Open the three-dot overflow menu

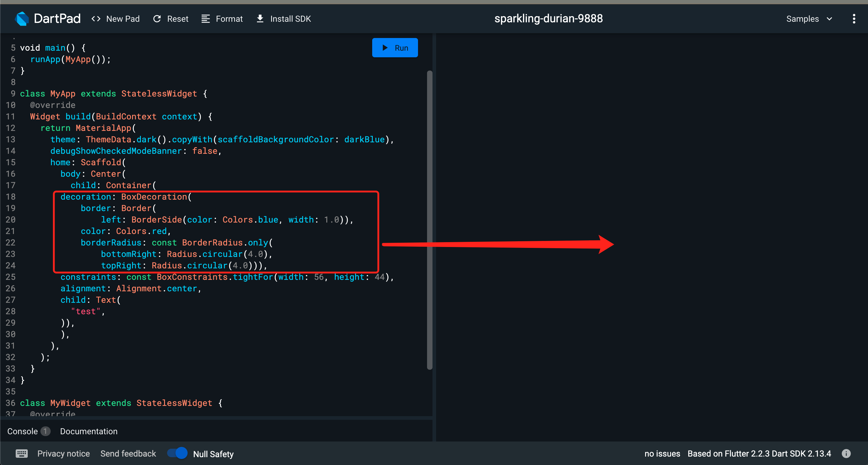(x=854, y=19)
